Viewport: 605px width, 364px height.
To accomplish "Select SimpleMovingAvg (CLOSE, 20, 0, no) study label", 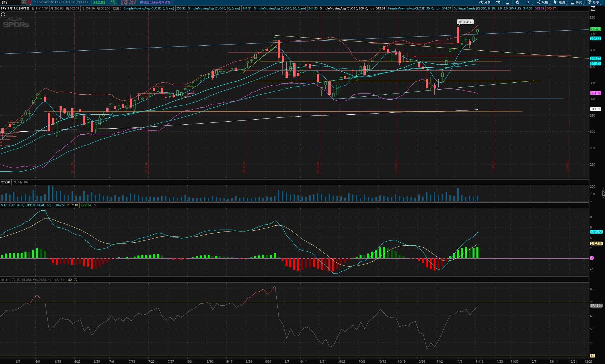I will [x=280, y=8].
